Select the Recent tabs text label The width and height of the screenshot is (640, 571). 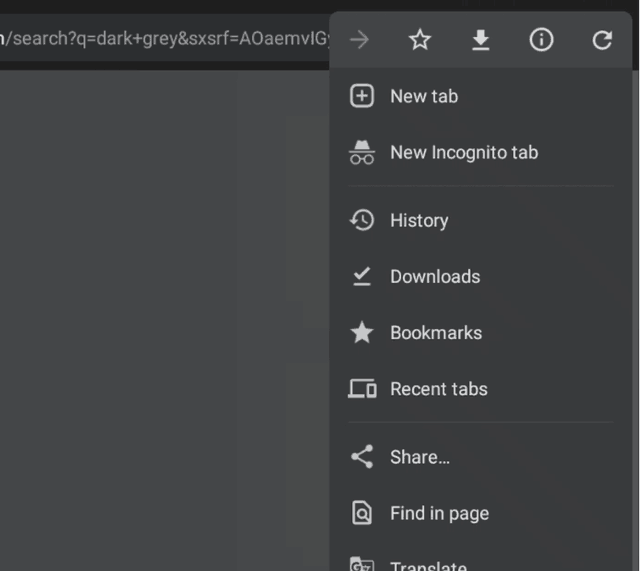click(439, 389)
